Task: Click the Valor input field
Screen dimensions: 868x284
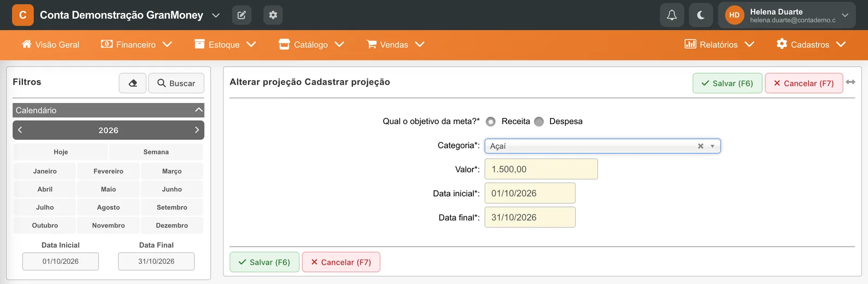Action: 541,169
